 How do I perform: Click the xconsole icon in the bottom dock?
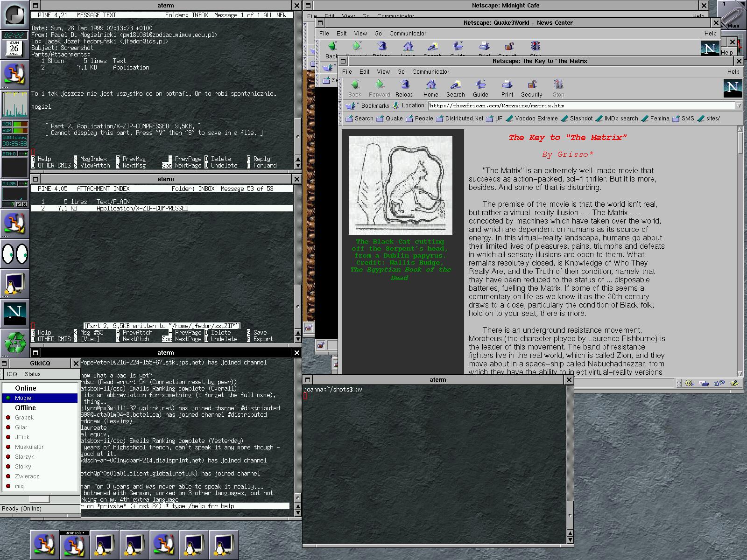point(74,545)
